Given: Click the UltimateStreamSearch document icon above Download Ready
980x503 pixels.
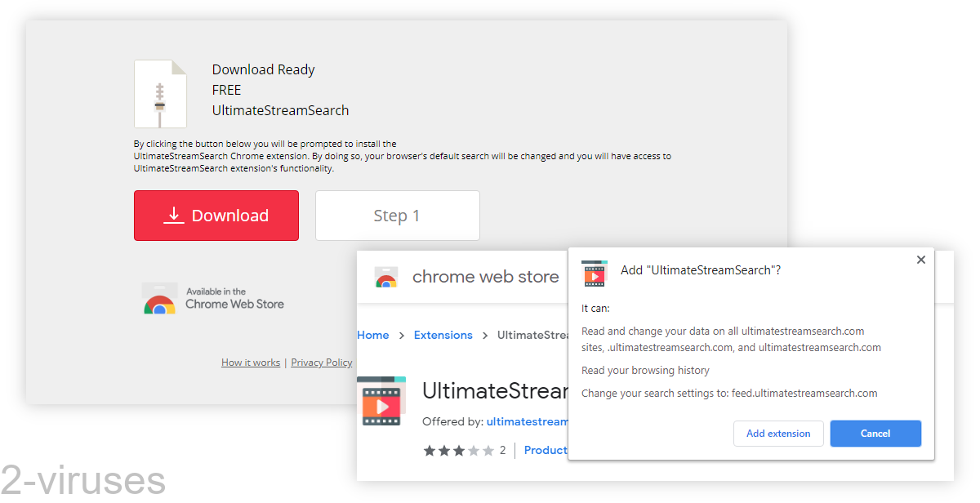Looking at the screenshot, I should click(160, 93).
